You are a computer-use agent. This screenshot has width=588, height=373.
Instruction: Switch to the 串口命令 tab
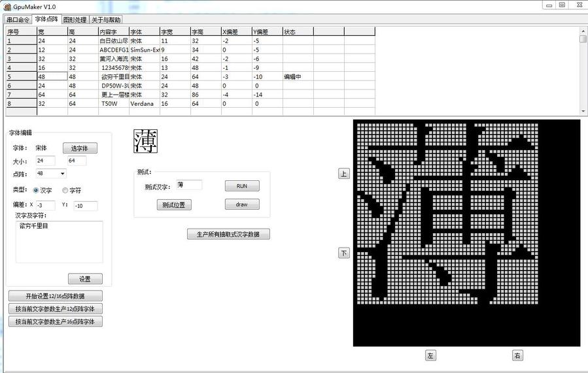point(18,20)
